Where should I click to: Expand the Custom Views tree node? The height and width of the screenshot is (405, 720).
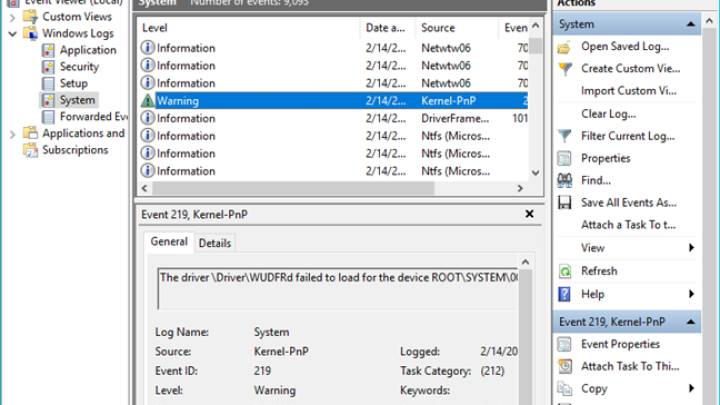pyautogui.click(x=13, y=17)
